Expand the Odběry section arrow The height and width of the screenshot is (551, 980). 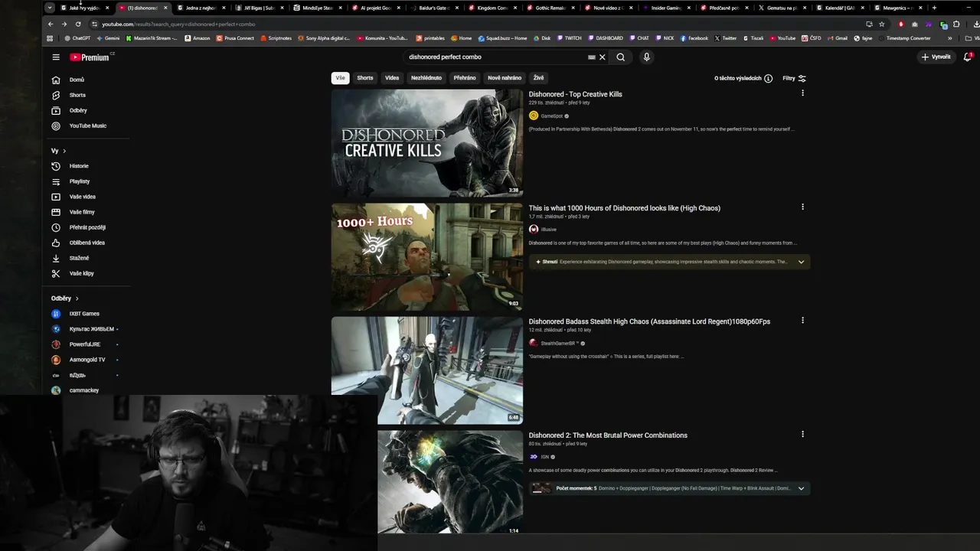click(77, 298)
